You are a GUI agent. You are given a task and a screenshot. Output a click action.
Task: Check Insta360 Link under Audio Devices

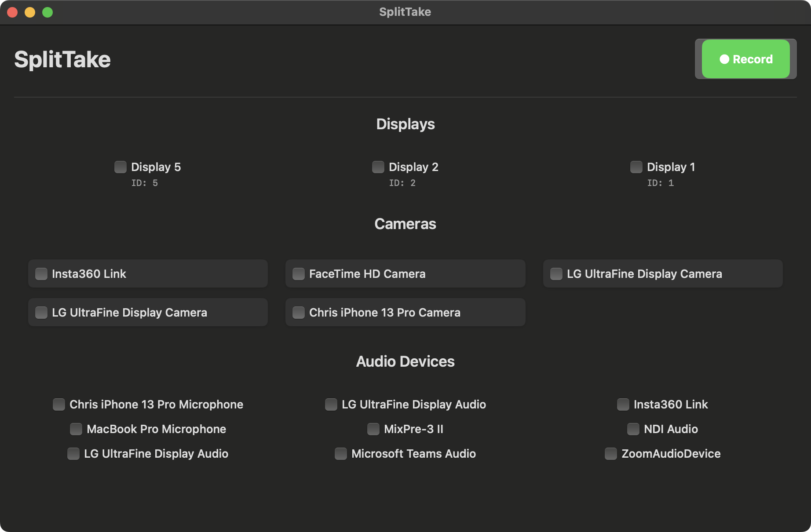623,404
